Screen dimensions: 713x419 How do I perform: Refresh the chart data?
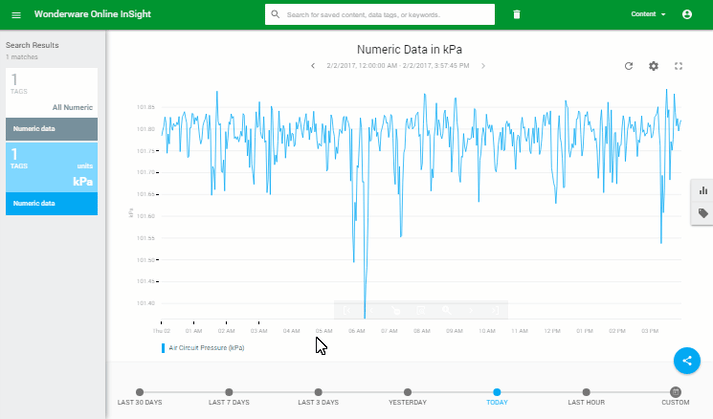(x=629, y=66)
